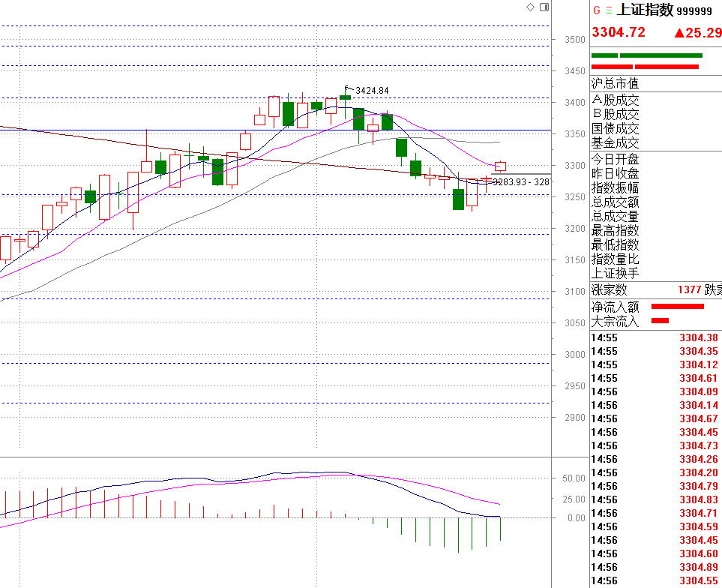Click the tick row with price 3304.73
The width and height of the screenshot is (722, 588).
[656, 445]
